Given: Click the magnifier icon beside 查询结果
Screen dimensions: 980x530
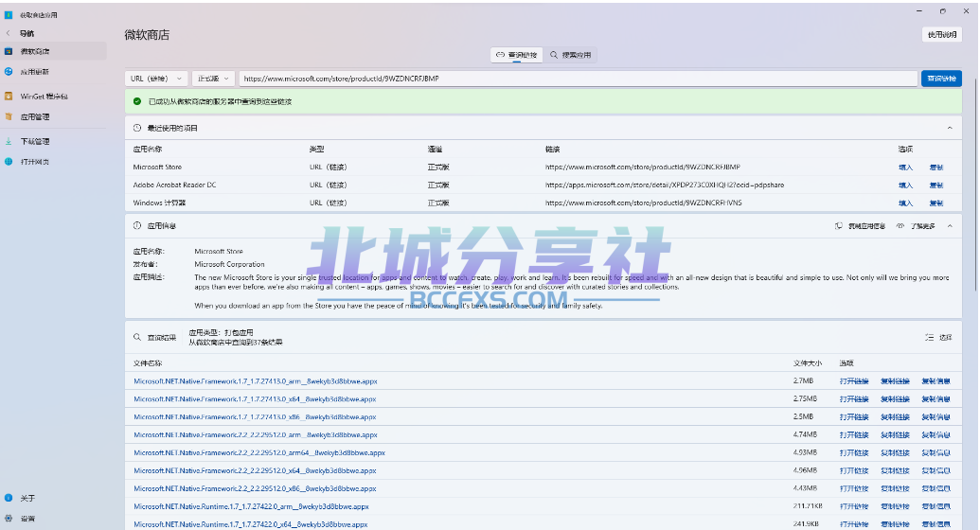Looking at the screenshot, I should click(x=137, y=338).
